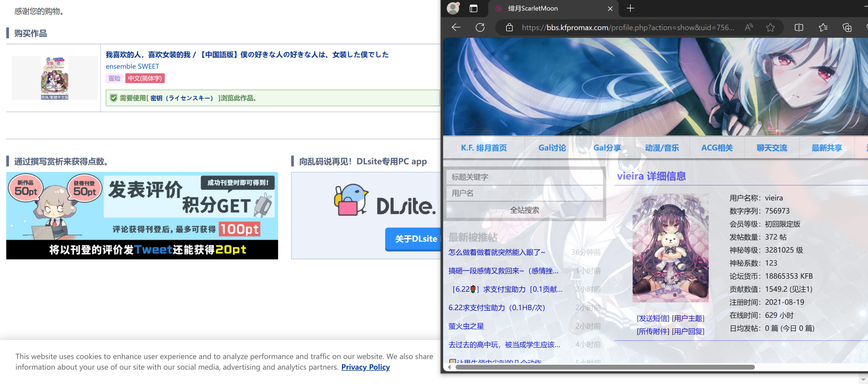Click the 标题关键字 search field
The image size is (868, 384).
click(x=525, y=177)
